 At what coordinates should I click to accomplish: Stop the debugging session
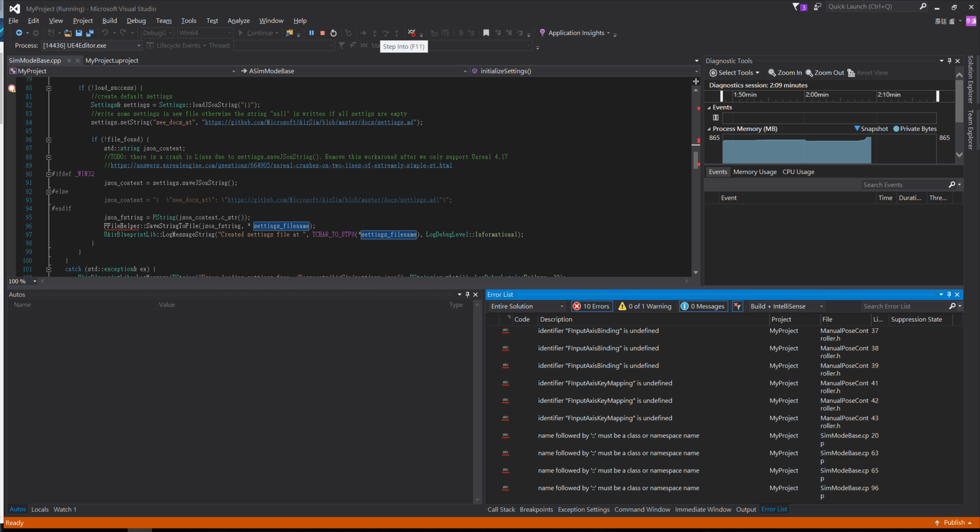click(322, 33)
